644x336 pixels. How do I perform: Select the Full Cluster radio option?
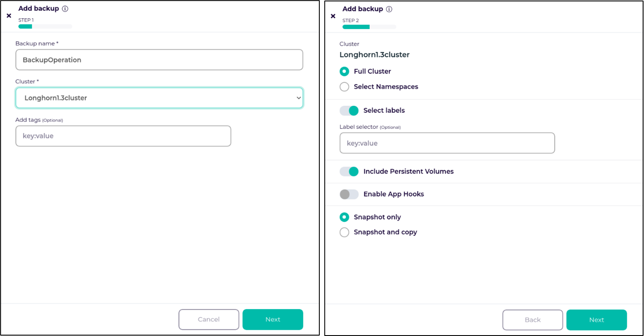click(345, 72)
